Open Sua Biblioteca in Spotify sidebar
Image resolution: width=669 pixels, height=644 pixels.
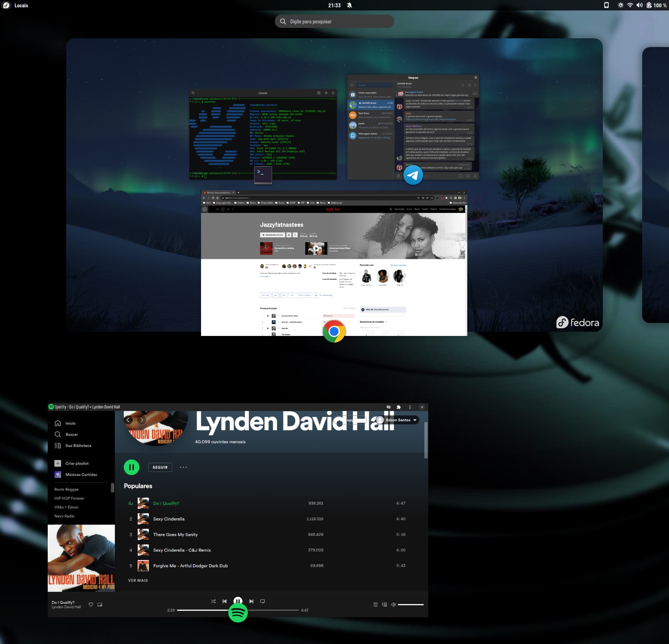pyautogui.click(x=73, y=445)
